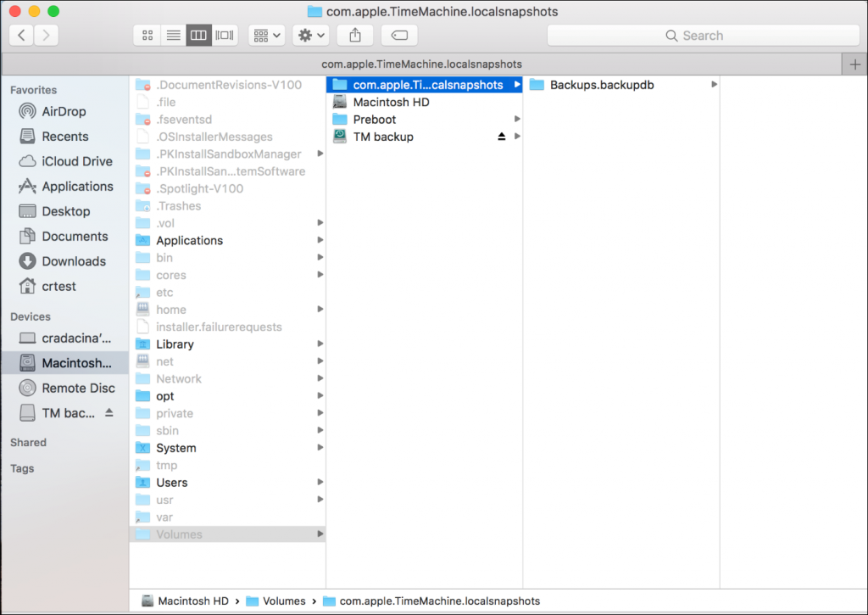This screenshot has width=868, height=615.
Task: Select Macintosh HD device in sidebar
Action: pos(64,363)
